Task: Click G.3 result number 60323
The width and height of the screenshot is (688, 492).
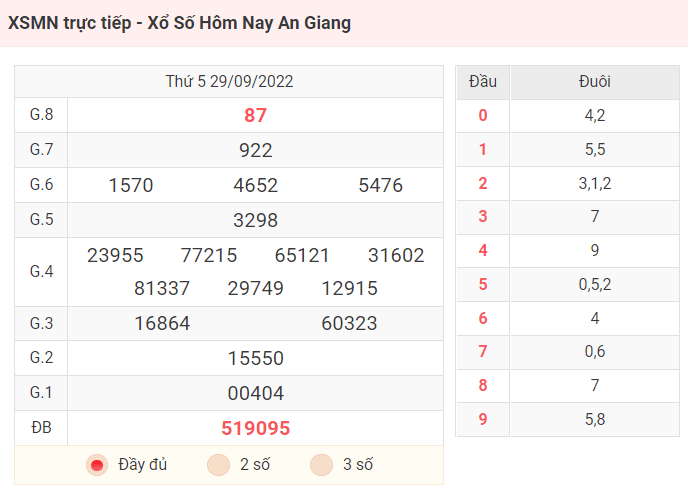Action: (x=349, y=323)
